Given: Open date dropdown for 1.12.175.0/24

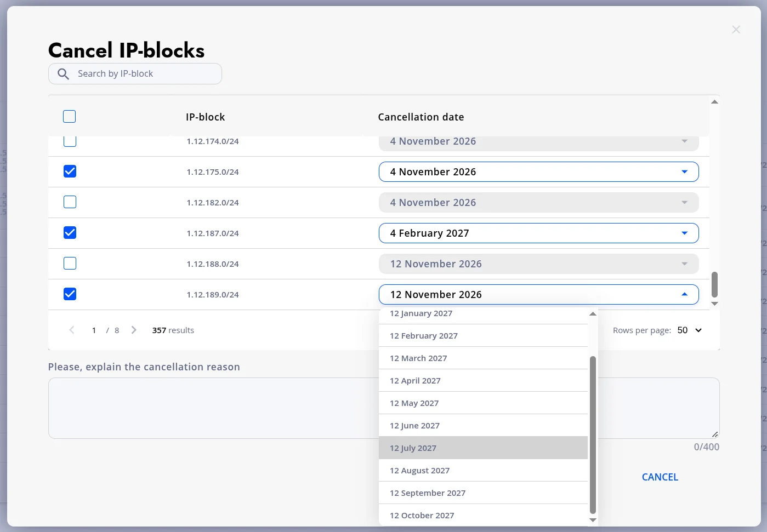Looking at the screenshot, I should (538, 172).
